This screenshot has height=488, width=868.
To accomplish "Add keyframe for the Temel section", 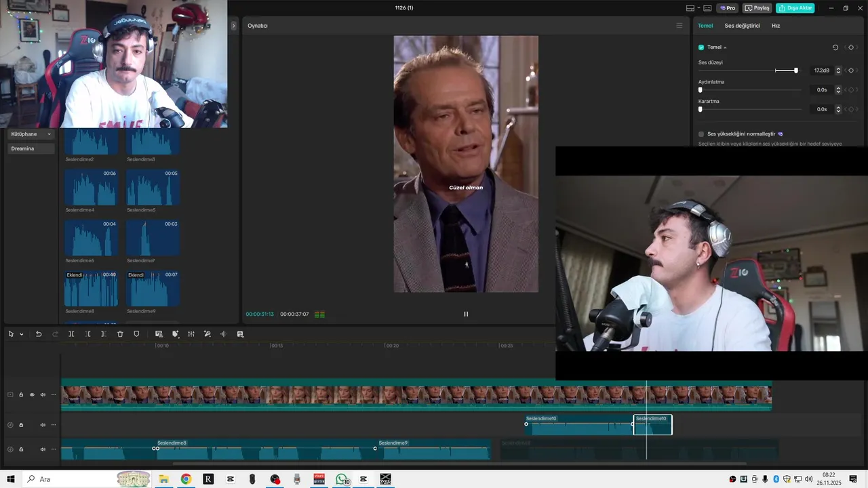I will 851,47.
